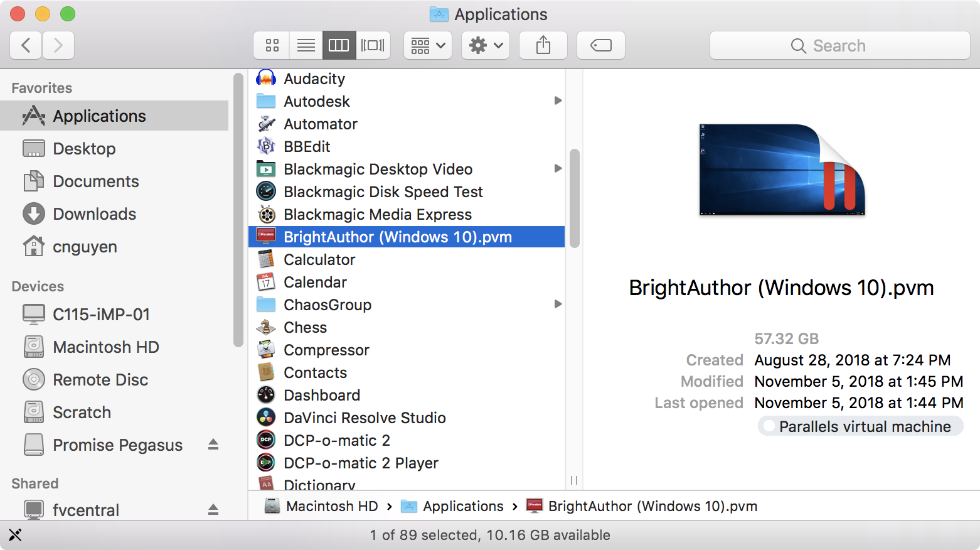Eject the Promise Pegasus drive
The width and height of the screenshot is (980, 550).
point(213,445)
